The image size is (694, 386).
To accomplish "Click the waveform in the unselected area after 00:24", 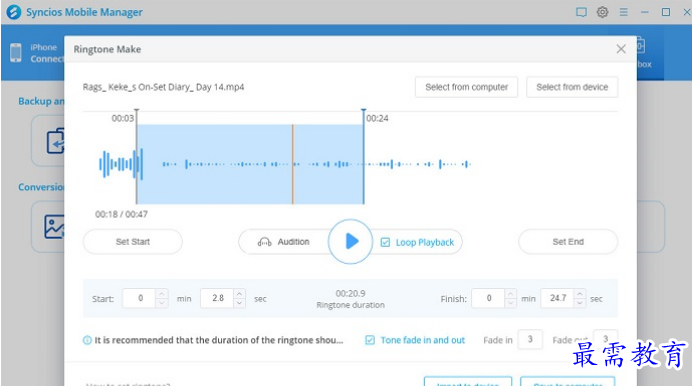I will [x=418, y=164].
